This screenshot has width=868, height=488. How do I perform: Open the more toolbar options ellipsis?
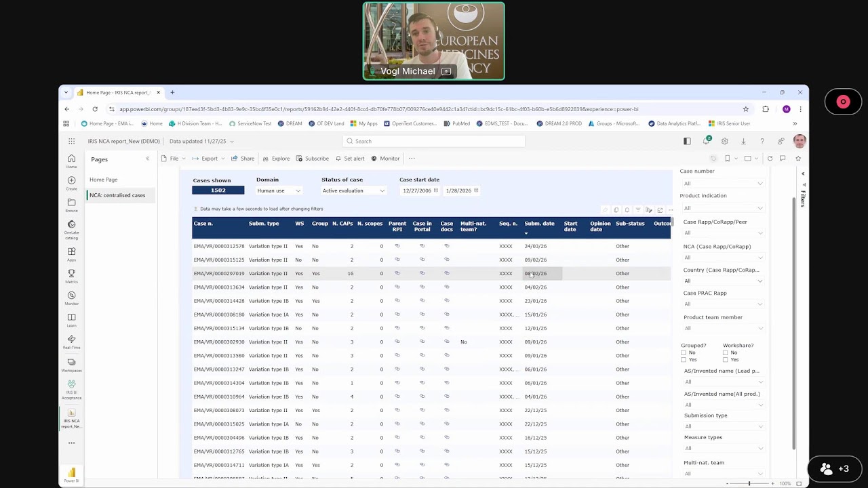(x=412, y=159)
